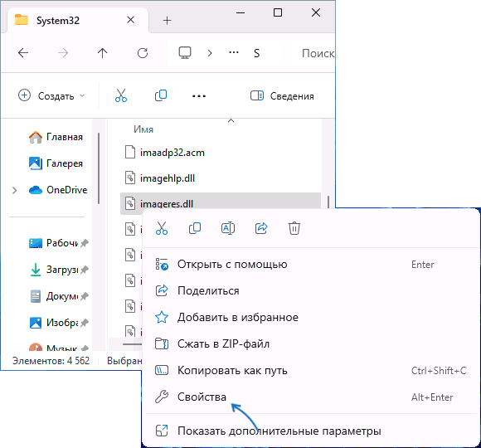
Task: Open Downloads 'Загрузки' pinned folder
Action: [58, 270]
